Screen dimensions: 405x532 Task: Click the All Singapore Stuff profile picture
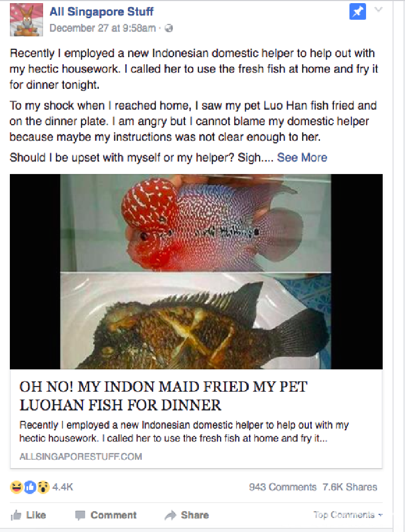click(x=26, y=20)
